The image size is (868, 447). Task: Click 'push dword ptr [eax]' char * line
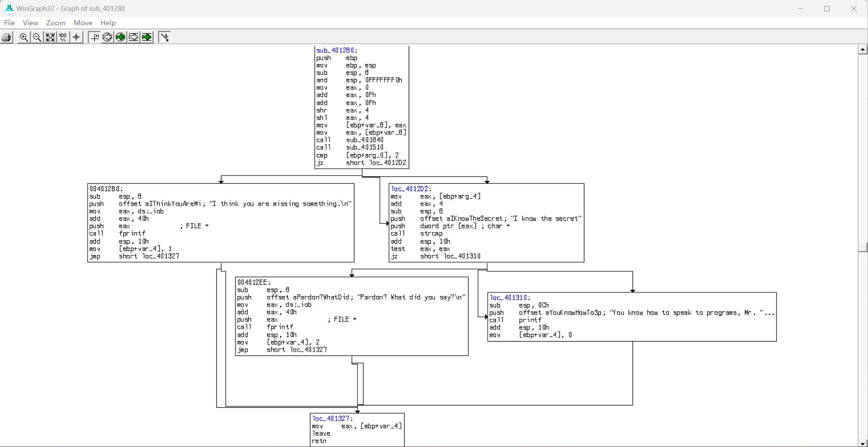pos(450,226)
